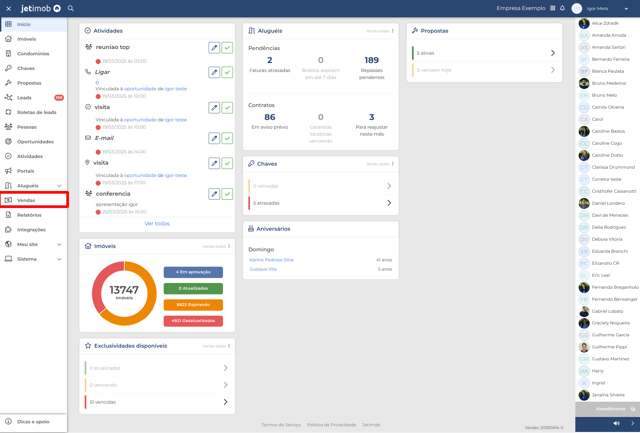Edit the 'conferencia' activity
The height and width of the screenshot is (433, 640).
tap(214, 194)
